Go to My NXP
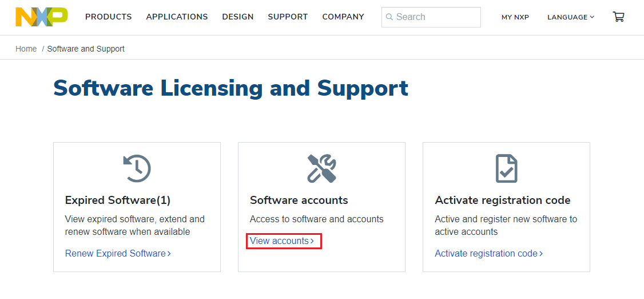 click(515, 17)
